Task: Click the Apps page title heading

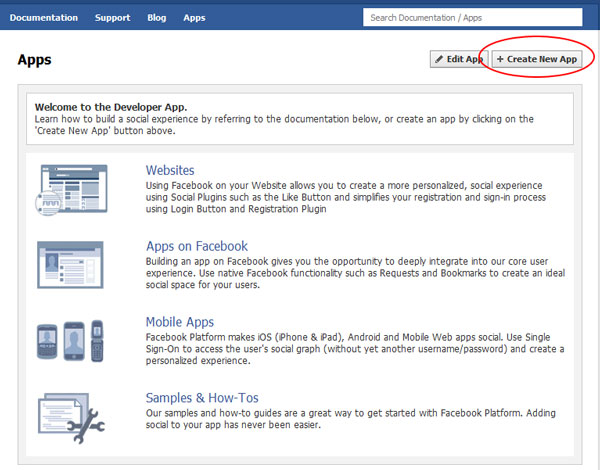Action: click(x=34, y=60)
